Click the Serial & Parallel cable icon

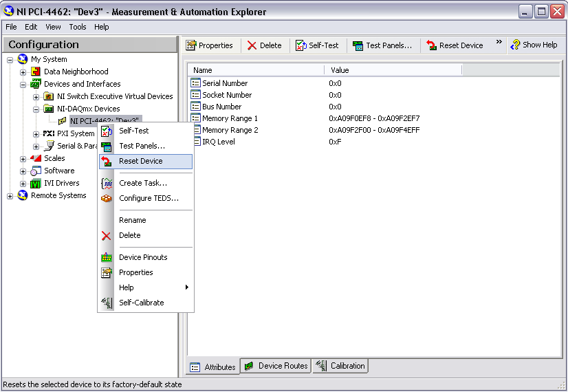[x=49, y=146]
